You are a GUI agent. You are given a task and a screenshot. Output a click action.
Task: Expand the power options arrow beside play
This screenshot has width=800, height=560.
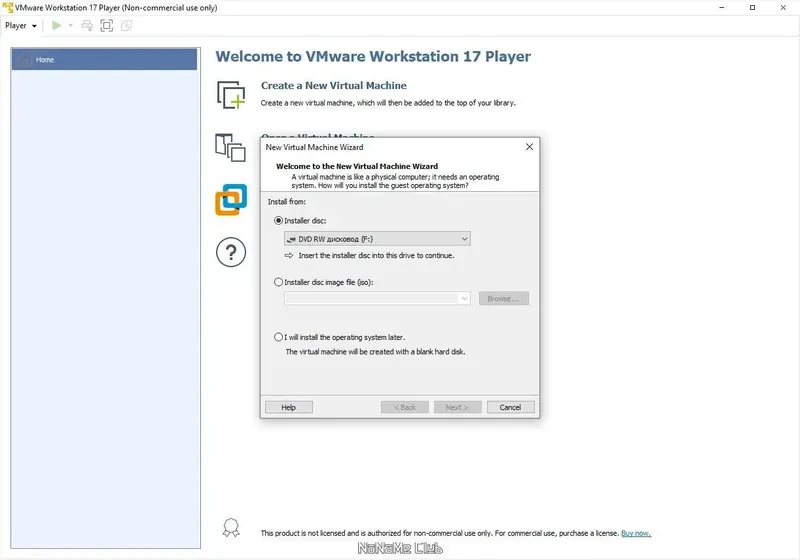[x=70, y=26]
